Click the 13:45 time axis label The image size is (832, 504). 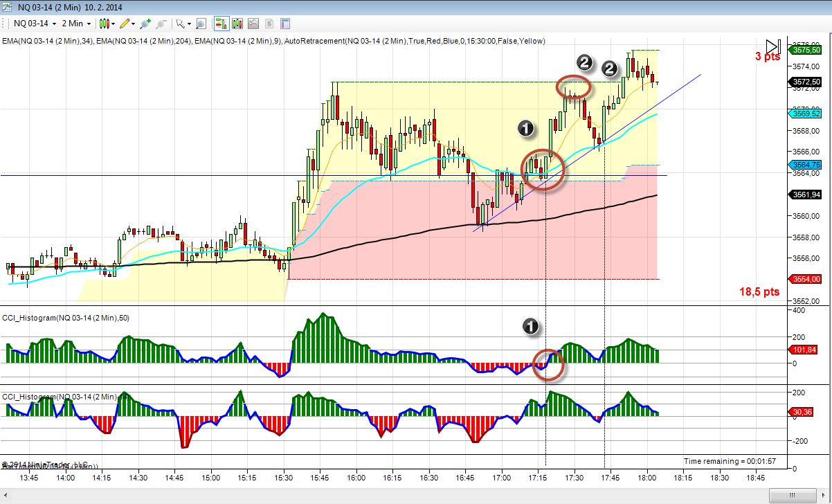tap(29, 478)
